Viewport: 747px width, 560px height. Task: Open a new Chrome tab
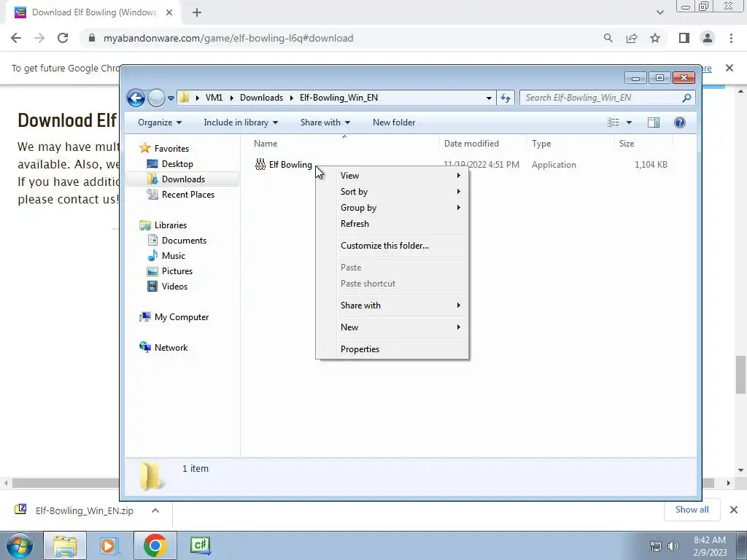(x=197, y=13)
